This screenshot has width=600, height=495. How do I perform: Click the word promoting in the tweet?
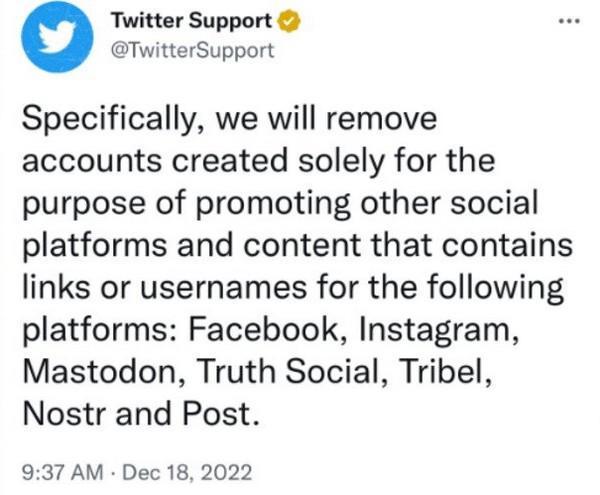[x=274, y=204]
